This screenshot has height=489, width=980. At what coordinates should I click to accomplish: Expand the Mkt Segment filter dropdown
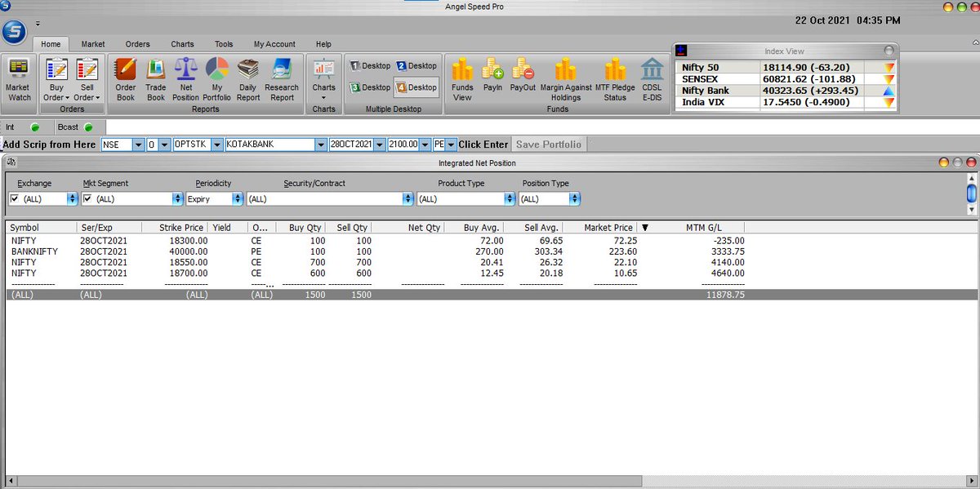176,198
